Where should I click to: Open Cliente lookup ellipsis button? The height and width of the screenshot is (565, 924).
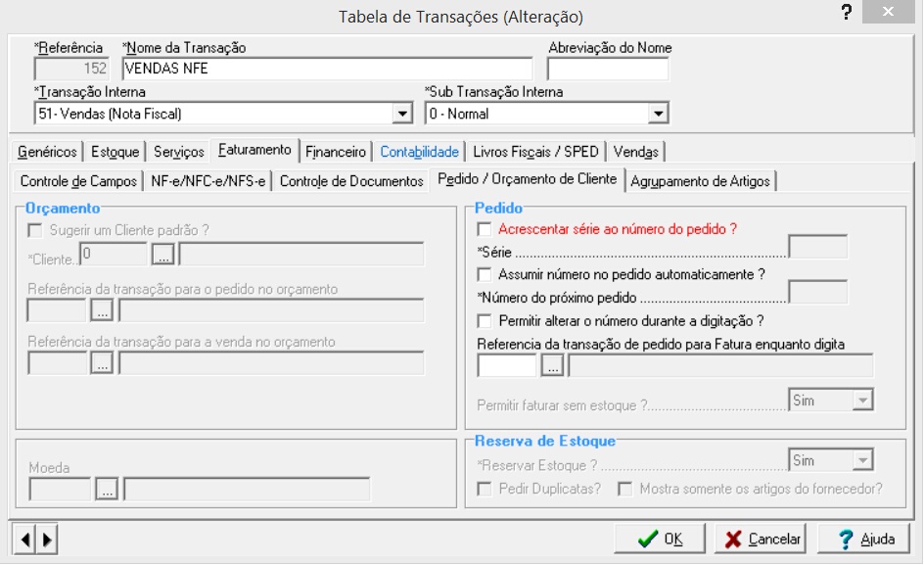tap(162, 255)
